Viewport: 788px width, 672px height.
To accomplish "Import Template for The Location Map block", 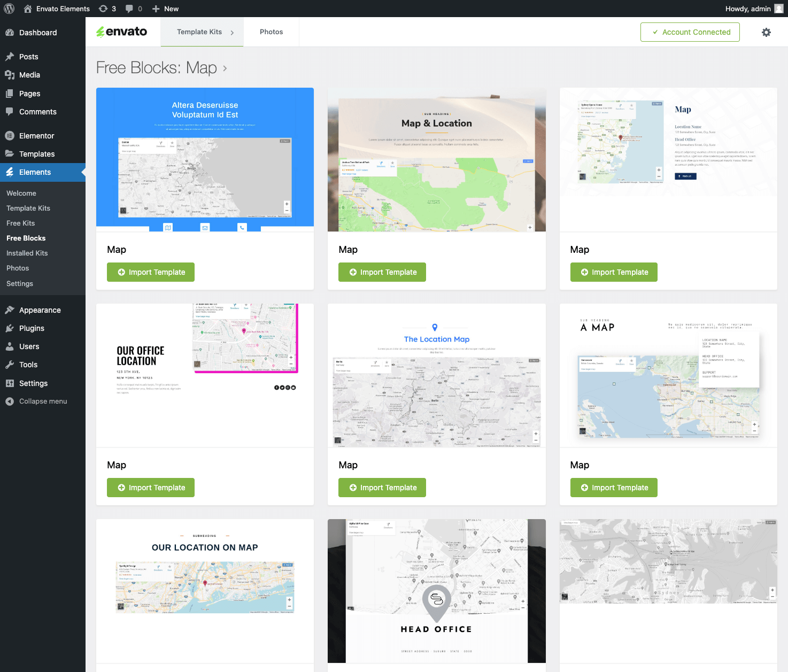I will click(x=382, y=488).
